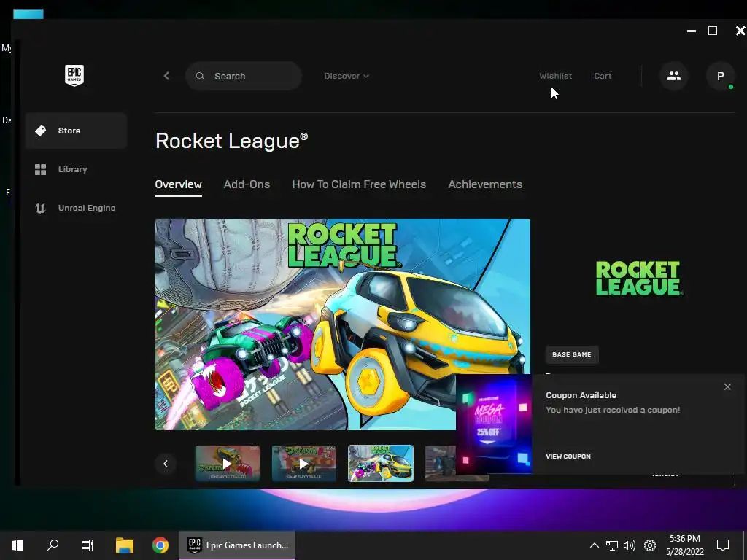Select Store in the sidebar
The image size is (747, 560).
tap(76, 131)
